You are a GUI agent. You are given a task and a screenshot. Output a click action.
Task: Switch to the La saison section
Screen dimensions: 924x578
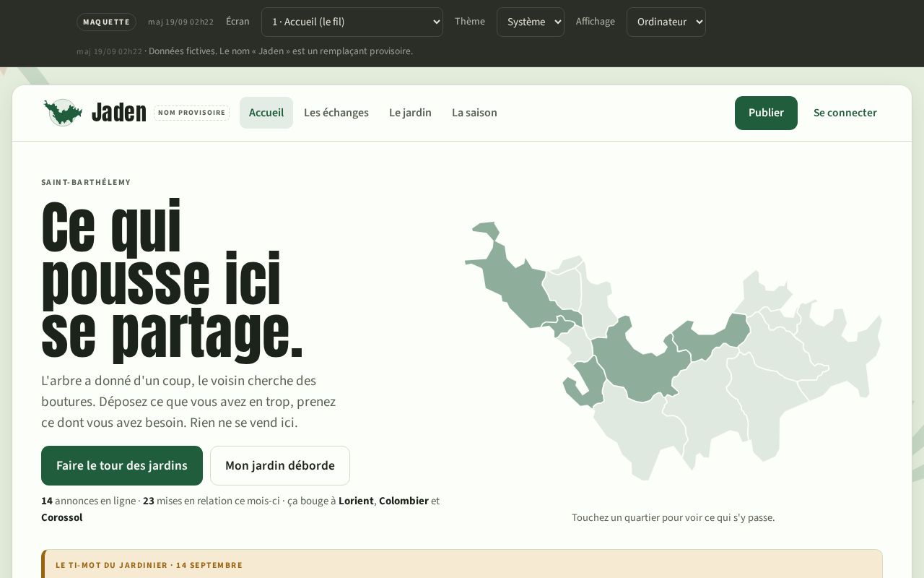click(474, 113)
